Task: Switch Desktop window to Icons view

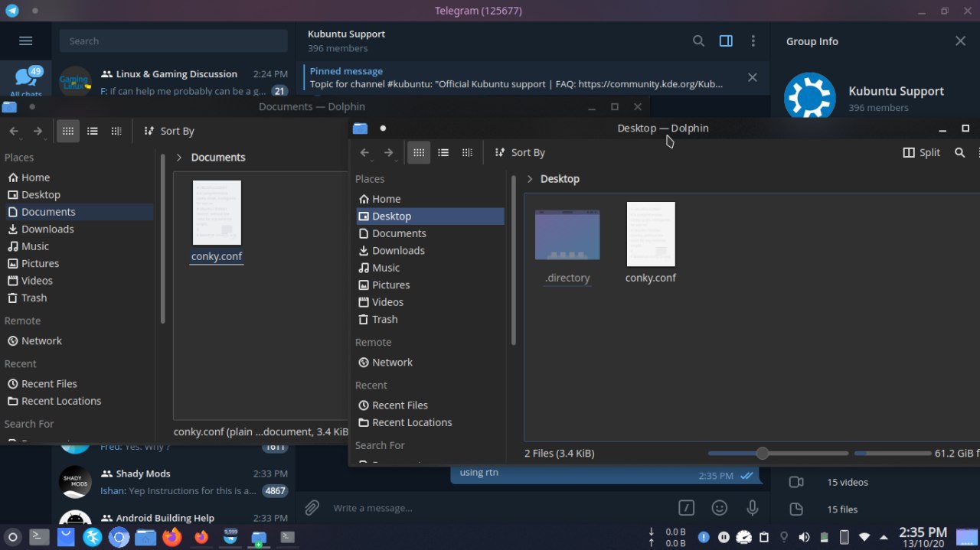Action: [x=419, y=153]
